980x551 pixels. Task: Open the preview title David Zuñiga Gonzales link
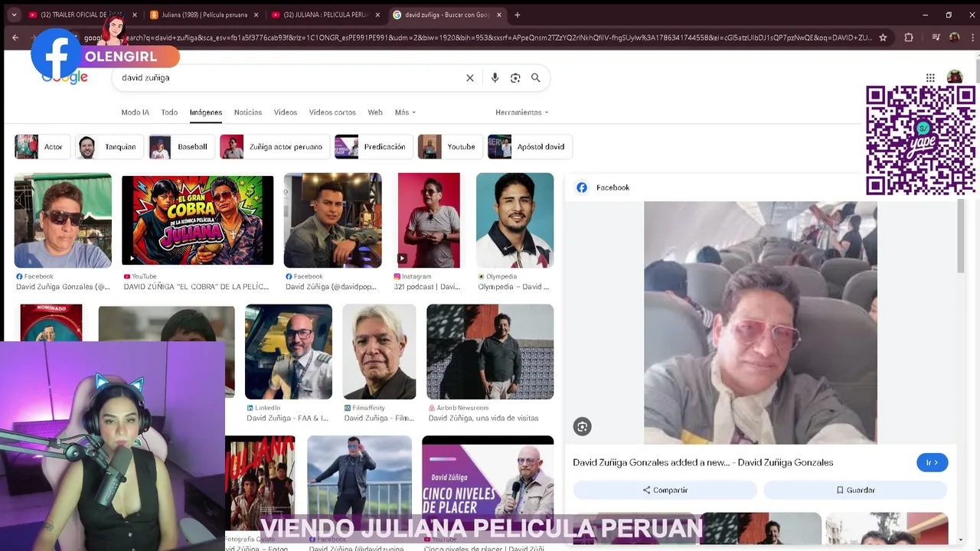click(x=703, y=463)
